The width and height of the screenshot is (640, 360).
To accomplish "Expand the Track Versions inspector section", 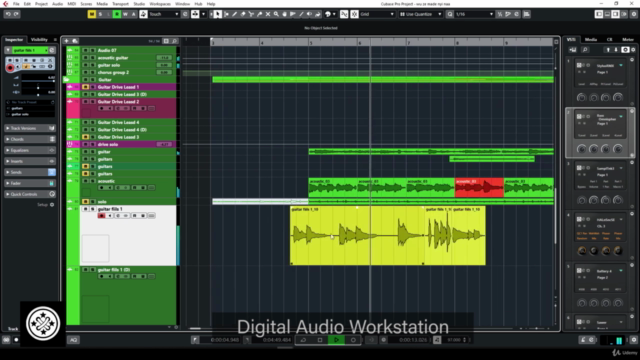I will point(30,128).
